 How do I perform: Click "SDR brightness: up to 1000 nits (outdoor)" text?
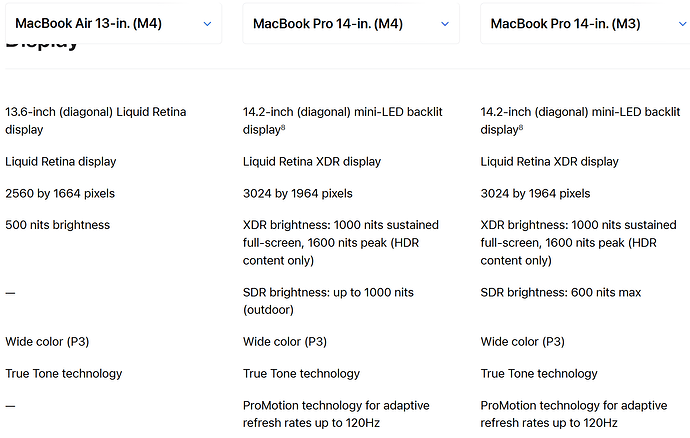click(328, 301)
